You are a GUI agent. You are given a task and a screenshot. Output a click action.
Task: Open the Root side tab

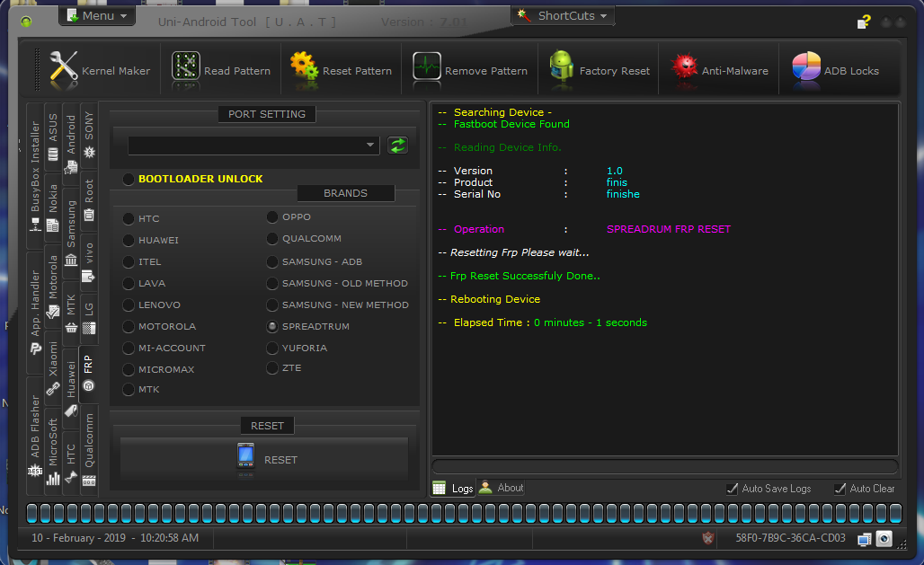click(89, 200)
